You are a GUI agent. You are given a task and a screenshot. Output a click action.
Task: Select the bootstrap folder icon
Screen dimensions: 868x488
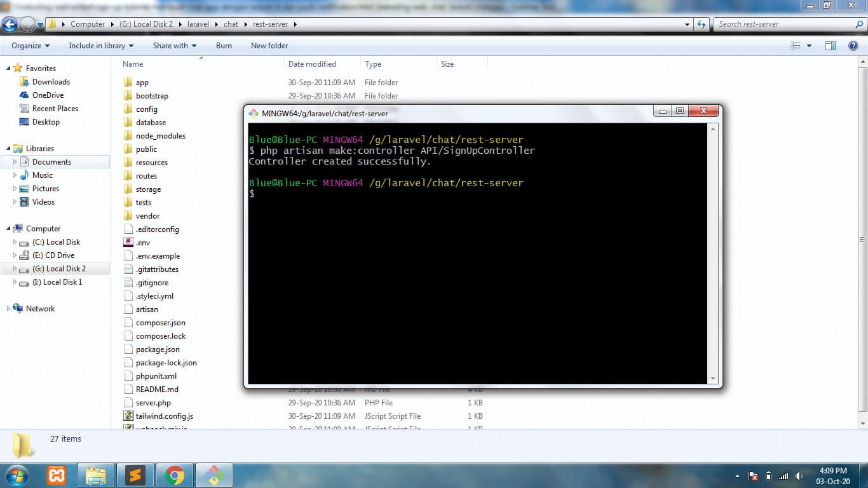128,96
